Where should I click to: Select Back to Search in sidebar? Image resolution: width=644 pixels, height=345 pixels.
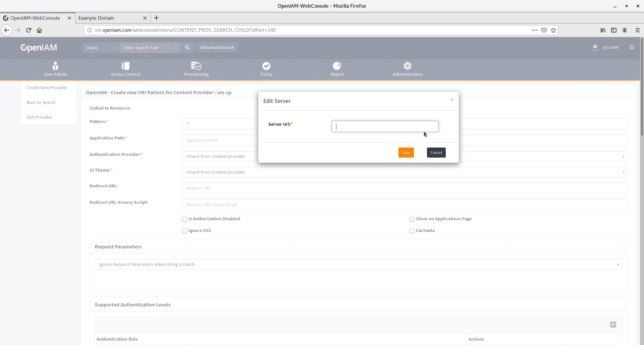point(41,103)
